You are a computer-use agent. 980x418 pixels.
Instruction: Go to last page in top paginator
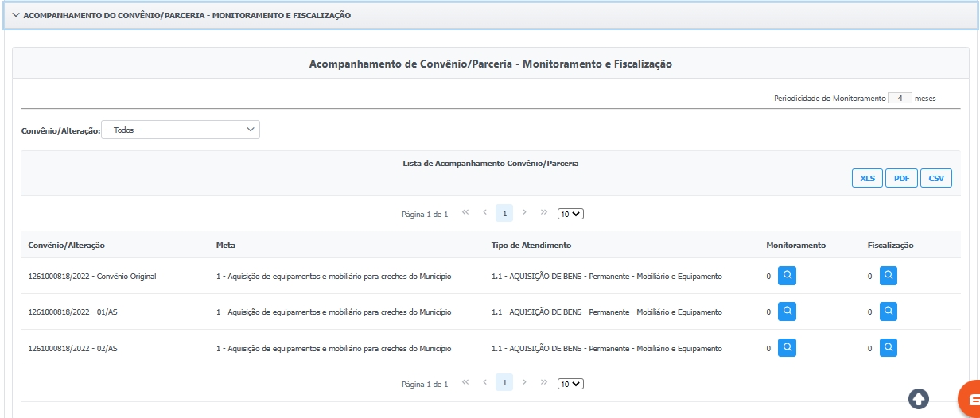pyautogui.click(x=544, y=212)
